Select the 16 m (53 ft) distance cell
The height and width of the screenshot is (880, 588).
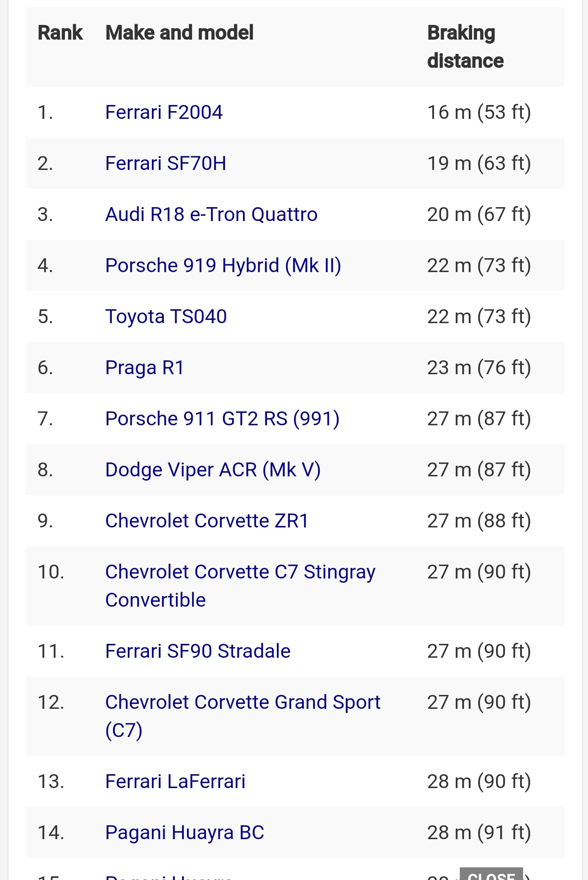click(x=479, y=112)
